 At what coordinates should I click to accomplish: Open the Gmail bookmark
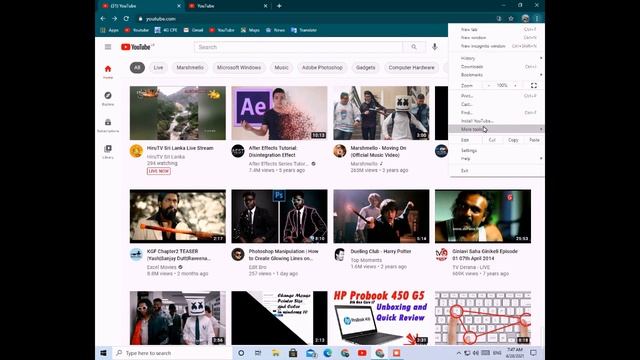pos(193,30)
